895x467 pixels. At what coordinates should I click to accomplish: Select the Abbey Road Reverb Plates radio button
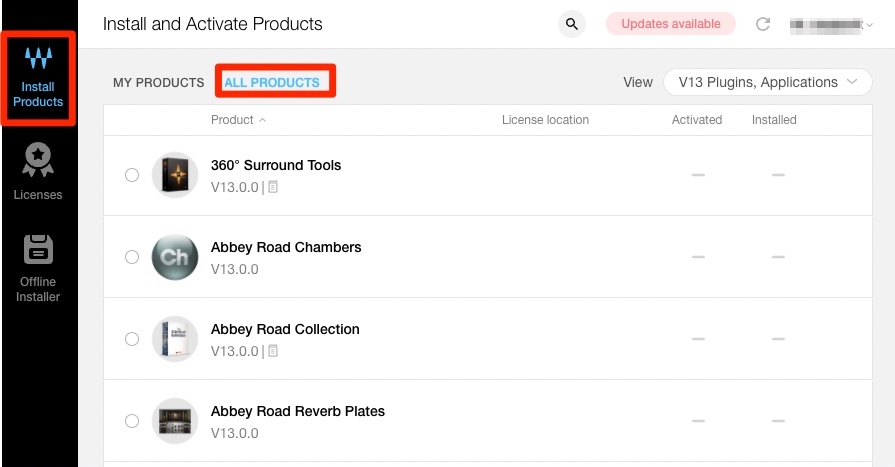tap(132, 421)
